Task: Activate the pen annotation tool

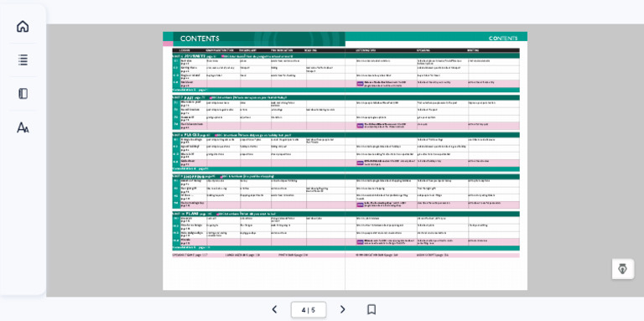Action: click(623, 269)
